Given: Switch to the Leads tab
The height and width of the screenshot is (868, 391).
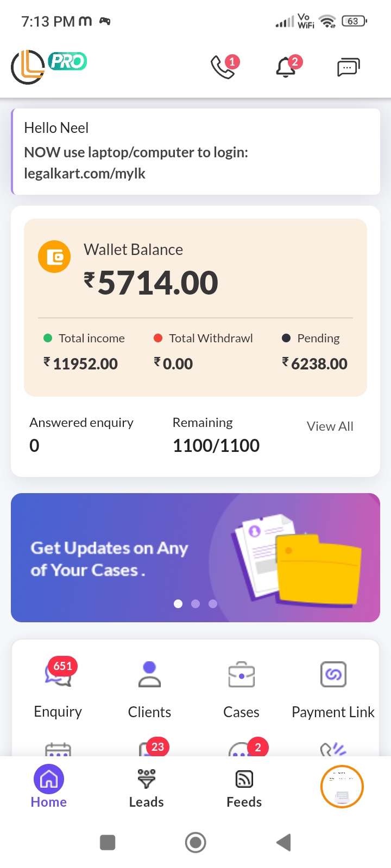Looking at the screenshot, I should point(147,788).
